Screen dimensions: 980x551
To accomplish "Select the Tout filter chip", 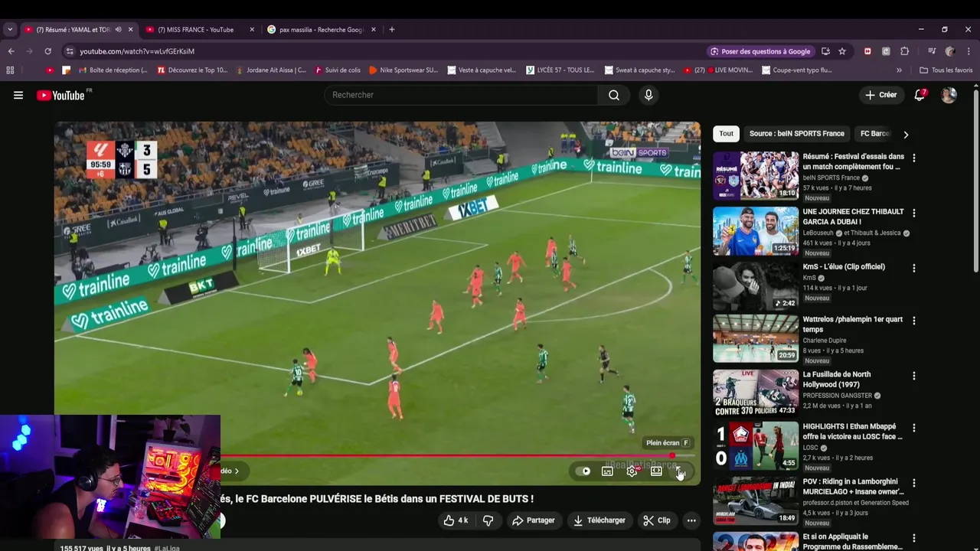I will click(726, 133).
